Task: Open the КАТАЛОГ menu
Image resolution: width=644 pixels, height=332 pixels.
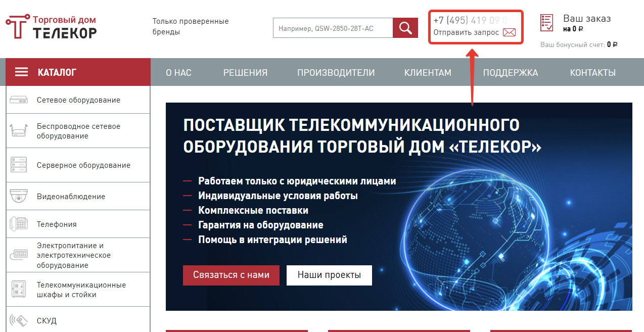Action: 78,72
